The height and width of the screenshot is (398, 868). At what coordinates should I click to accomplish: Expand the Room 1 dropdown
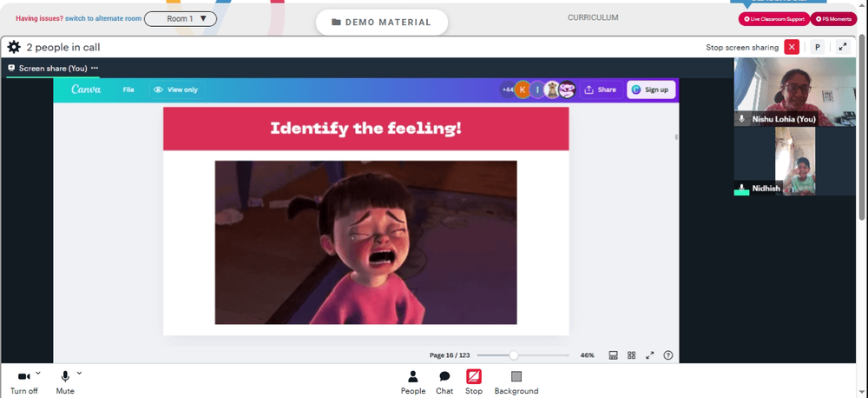click(x=181, y=19)
